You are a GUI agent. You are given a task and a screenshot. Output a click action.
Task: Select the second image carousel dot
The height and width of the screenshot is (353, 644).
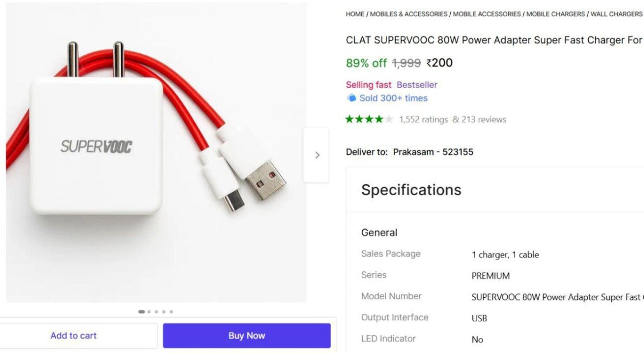pyautogui.click(x=149, y=312)
